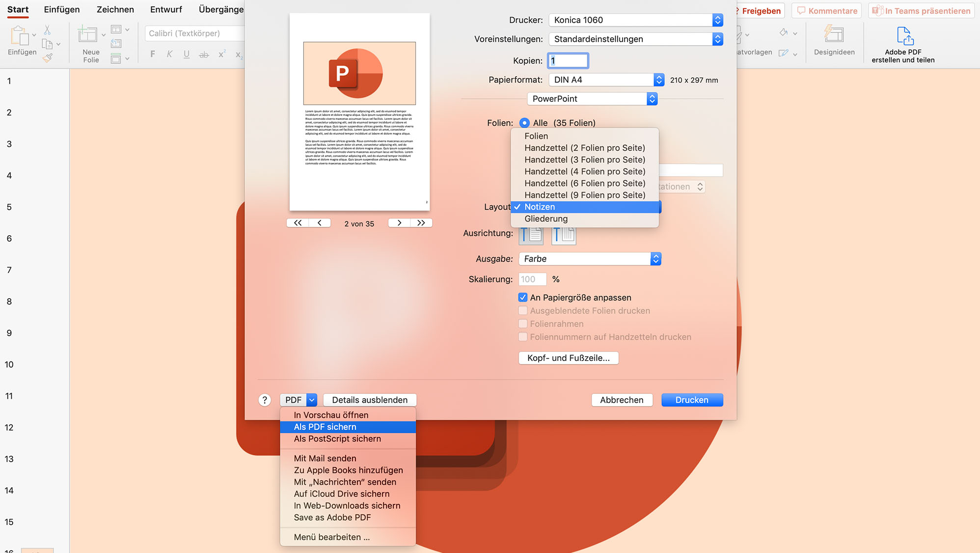Expand the Einfügen paste options arrow
The image size is (980, 553).
[x=34, y=35]
